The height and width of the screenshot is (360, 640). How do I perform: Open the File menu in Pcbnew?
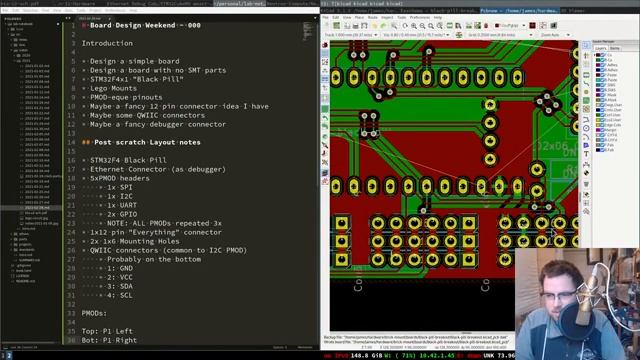(x=325, y=18)
